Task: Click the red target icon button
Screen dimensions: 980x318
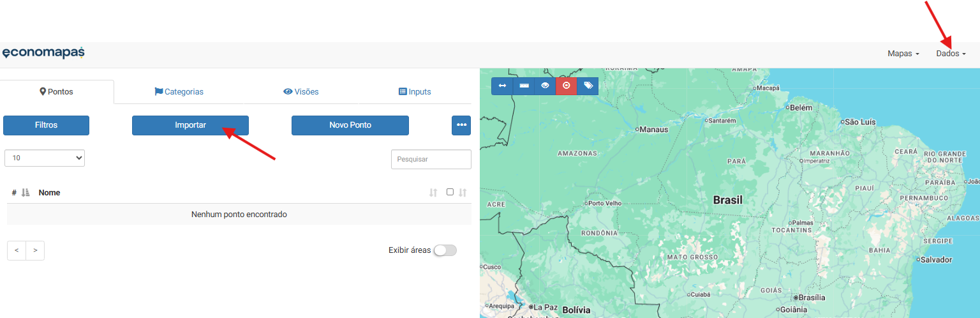Action: 566,86
